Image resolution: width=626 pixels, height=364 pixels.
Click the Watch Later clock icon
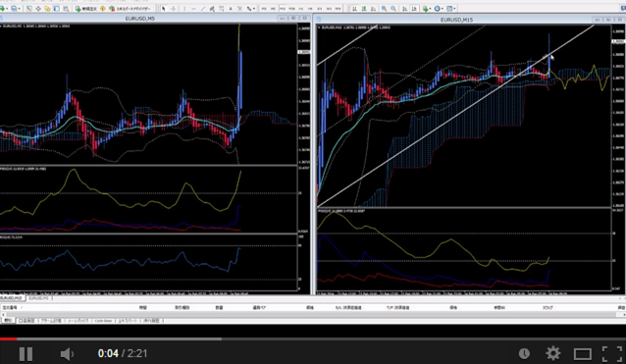tap(524, 353)
